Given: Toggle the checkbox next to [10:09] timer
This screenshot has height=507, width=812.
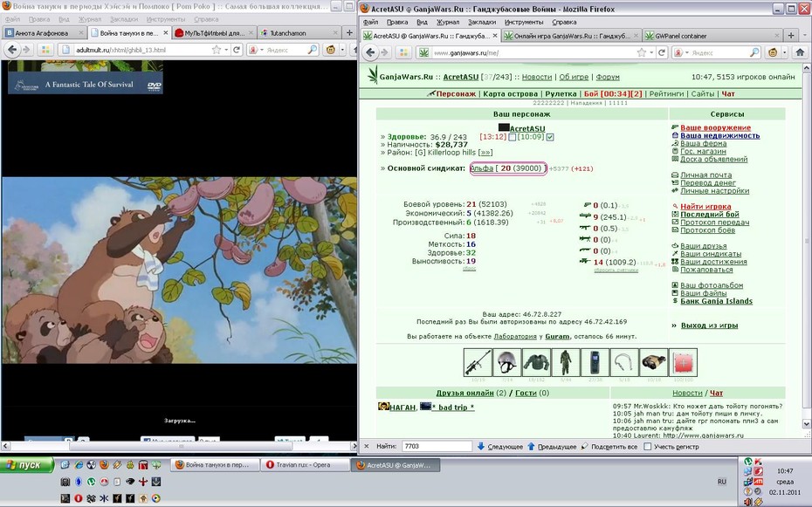Looking at the screenshot, I should (x=550, y=137).
